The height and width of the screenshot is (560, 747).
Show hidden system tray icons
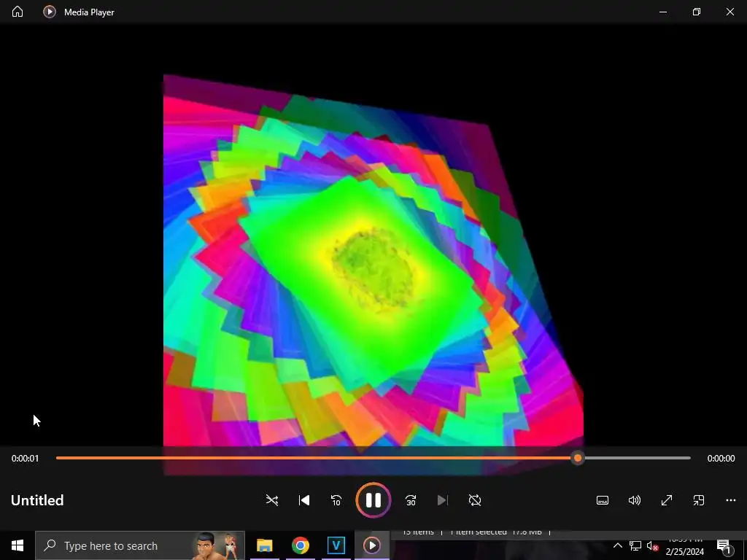[x=617, y=545]
